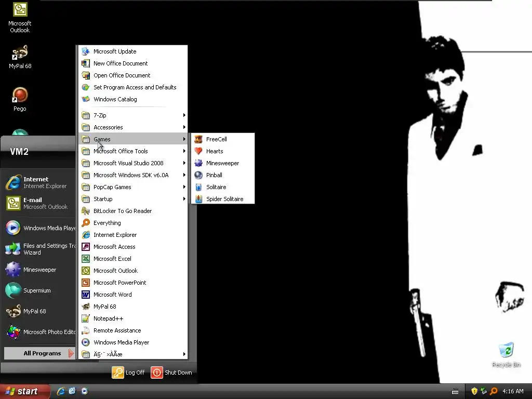The width and height of the screenshot is (532, 399).
Task: Click Windows Media Player quick launch icon
Action: pyautogui.click(x=85, y=391)
